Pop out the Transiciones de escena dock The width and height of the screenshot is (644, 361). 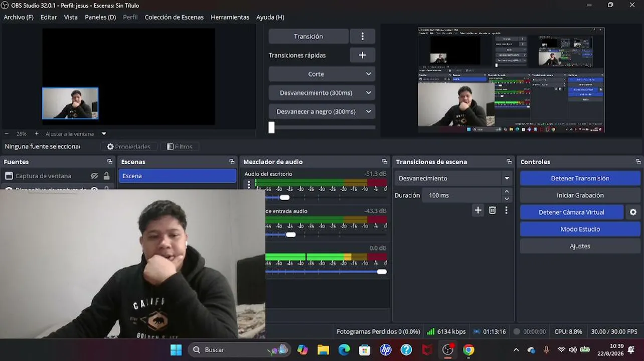click(x=509, y=162)
